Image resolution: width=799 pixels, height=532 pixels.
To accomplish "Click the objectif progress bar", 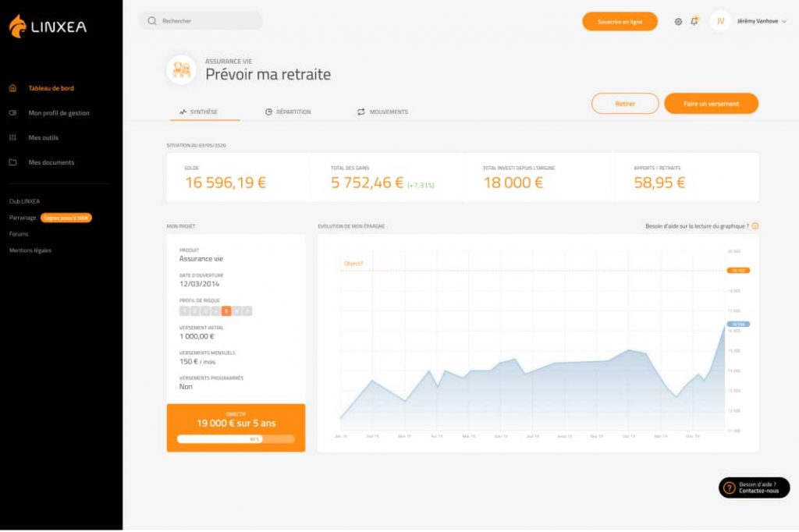I will (x=236, y=439).
